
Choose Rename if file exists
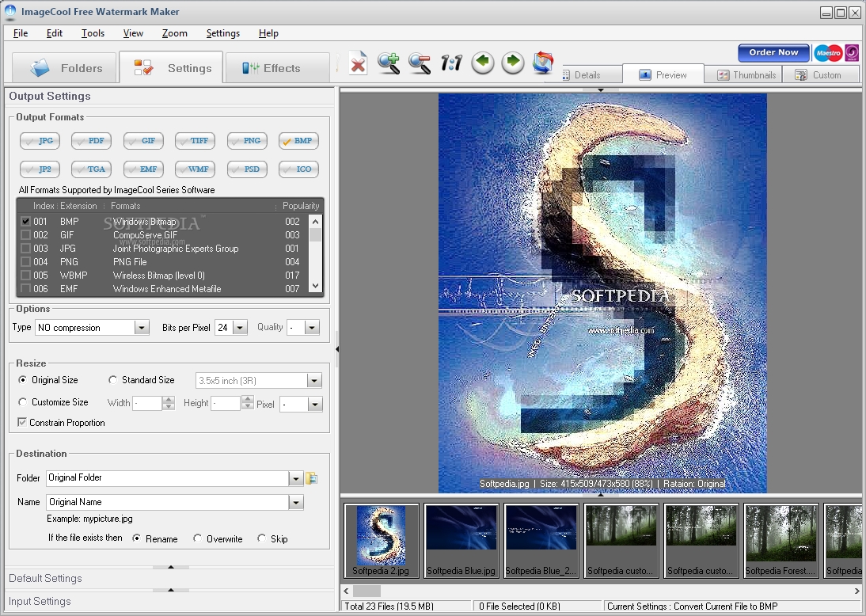(x=136, y=538)
